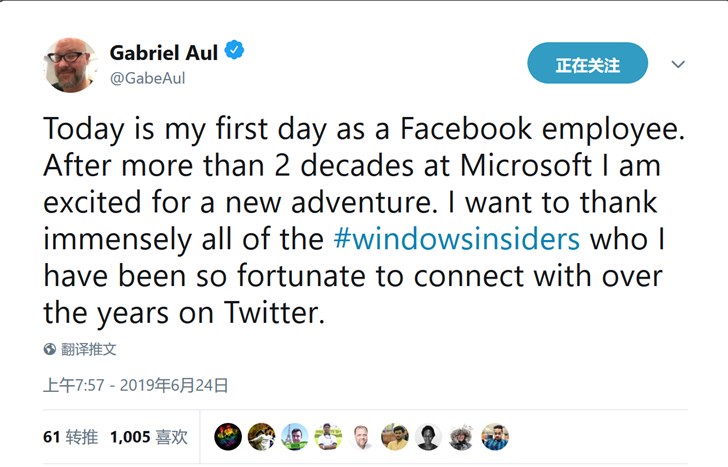
Task: View the 61 转推 retweets list
Action: coord(71,437)
